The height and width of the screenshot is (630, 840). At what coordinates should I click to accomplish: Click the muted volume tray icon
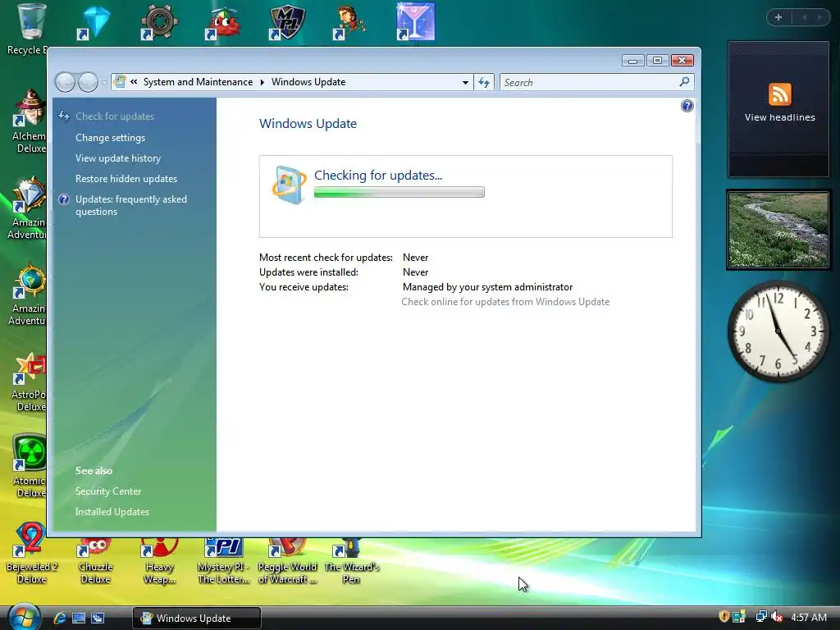777,617
